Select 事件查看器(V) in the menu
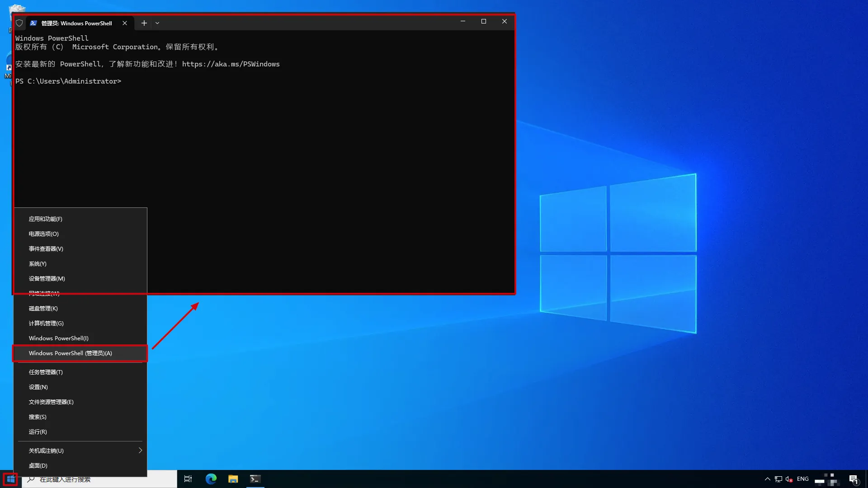This screenshot has height=488, width=868. 80,249
